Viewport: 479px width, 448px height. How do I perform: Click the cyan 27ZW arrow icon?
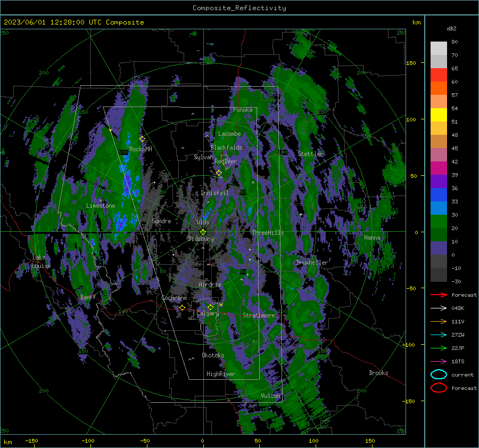point(439,335)
